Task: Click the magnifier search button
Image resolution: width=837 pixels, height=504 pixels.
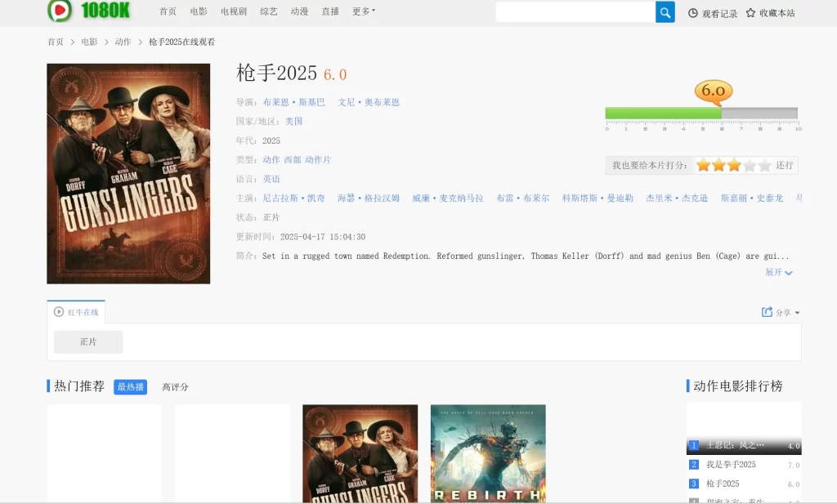Action: pos(665,12)
